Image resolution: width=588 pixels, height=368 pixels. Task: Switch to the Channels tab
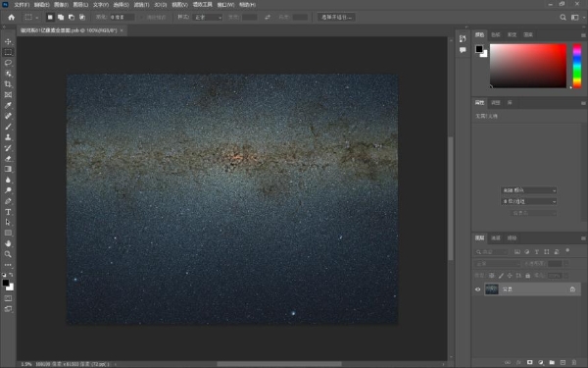pyautogui.click(x=496, y=238)
